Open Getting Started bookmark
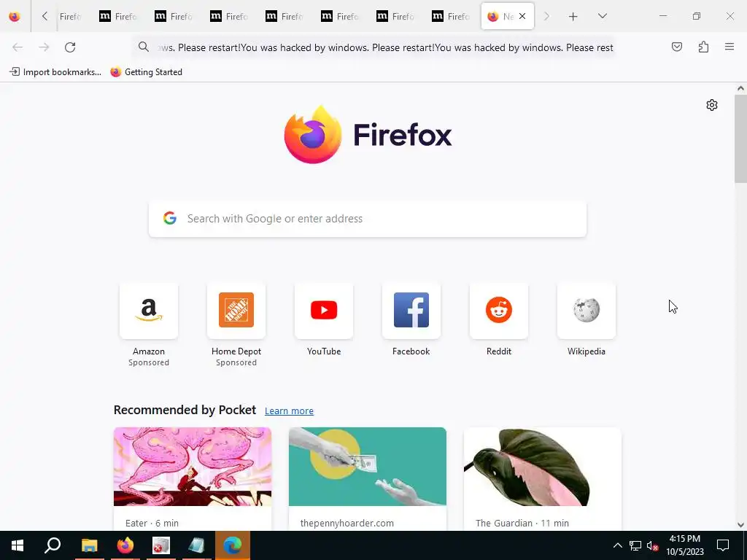 point(146,72)
